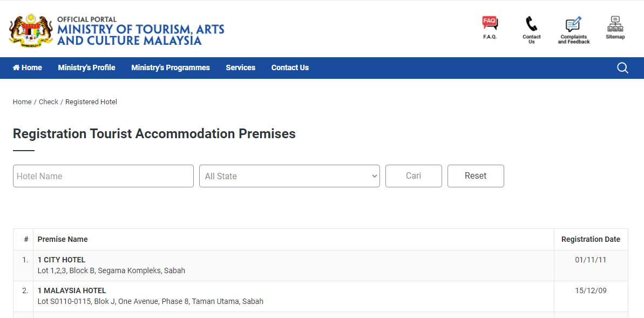
Task: Click the Home breadcrumb link
Action: point(22,102)
